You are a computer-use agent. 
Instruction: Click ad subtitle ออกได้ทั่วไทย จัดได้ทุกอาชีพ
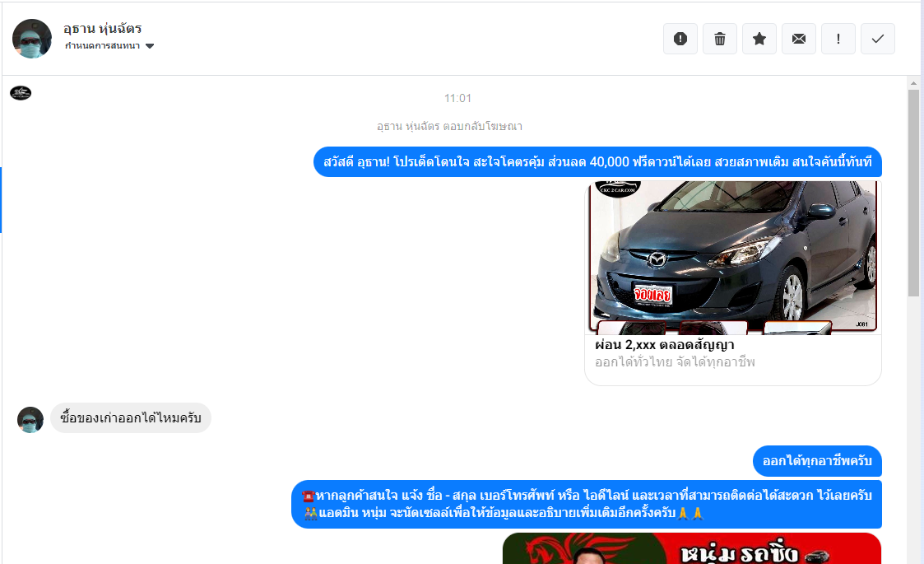675,362
